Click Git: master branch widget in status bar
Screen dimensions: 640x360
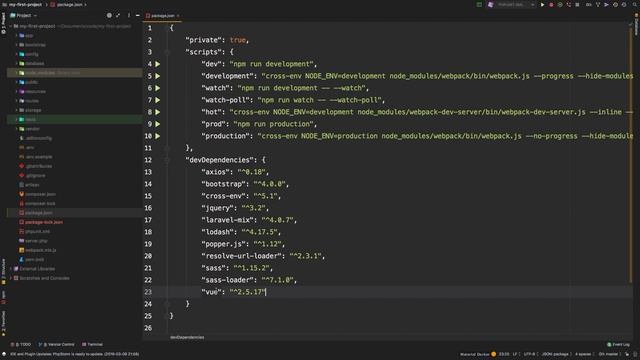[608, 354]
